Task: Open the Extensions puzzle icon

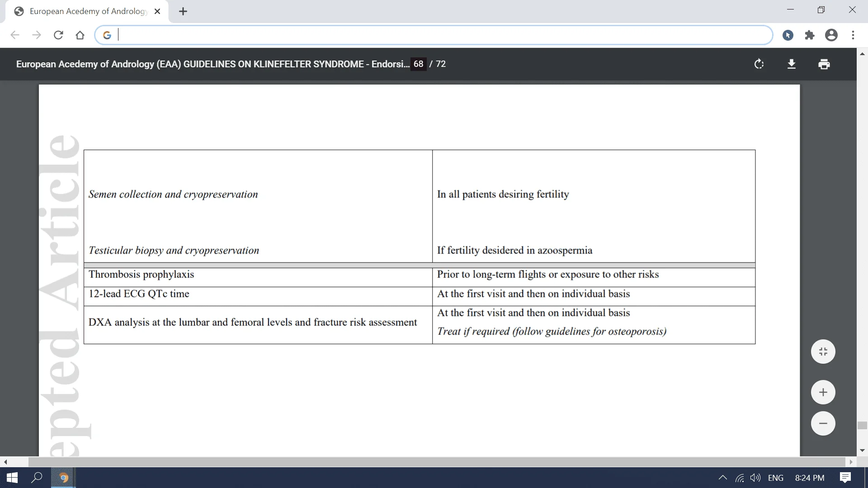Action: click(810, 35)
